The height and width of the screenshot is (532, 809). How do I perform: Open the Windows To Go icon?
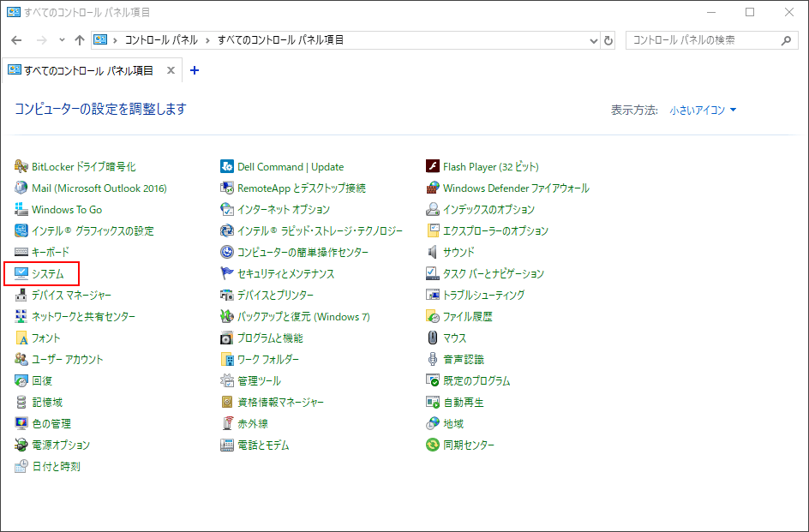tap(21, 210)
